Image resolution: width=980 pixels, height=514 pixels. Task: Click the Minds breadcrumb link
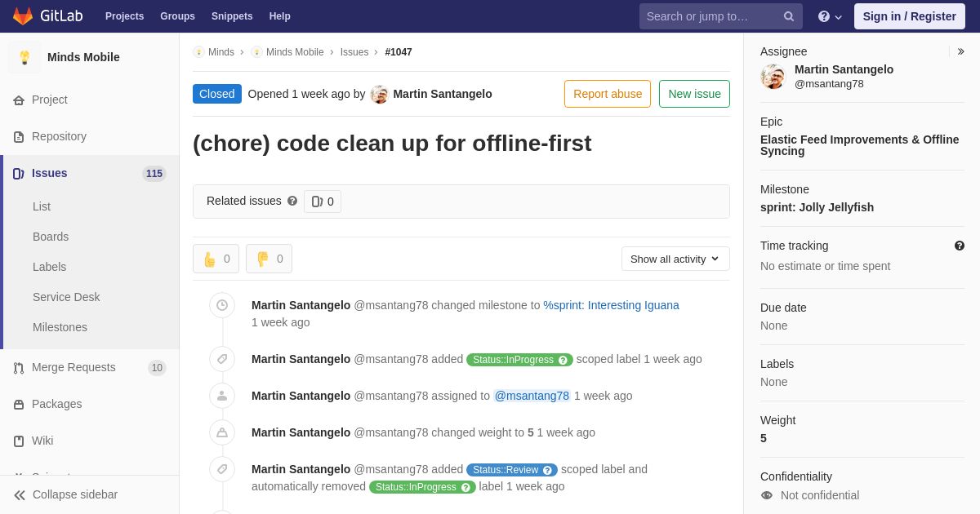tap(221, 52)
